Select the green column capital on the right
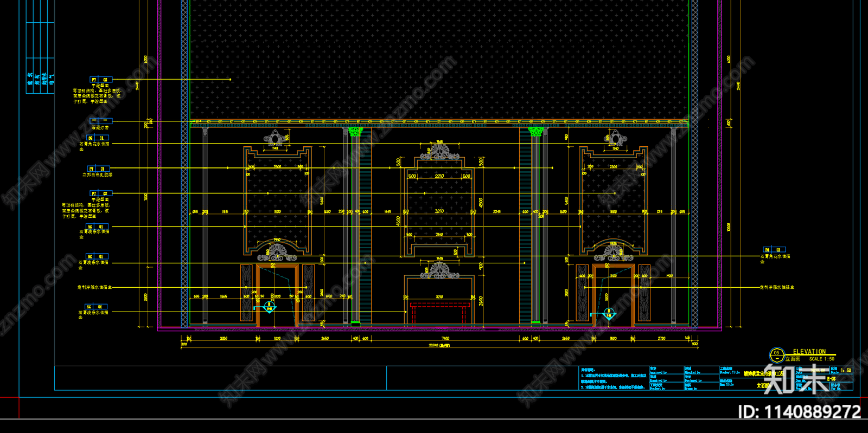The height and width of the screenshot is (433, 868). (x=535, y=131)
